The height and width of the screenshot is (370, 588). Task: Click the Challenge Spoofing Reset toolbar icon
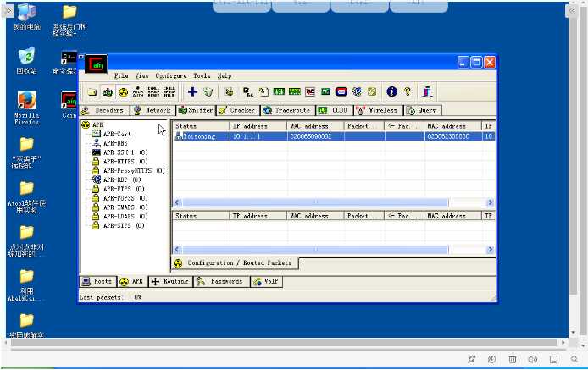[x=153, y=91]
